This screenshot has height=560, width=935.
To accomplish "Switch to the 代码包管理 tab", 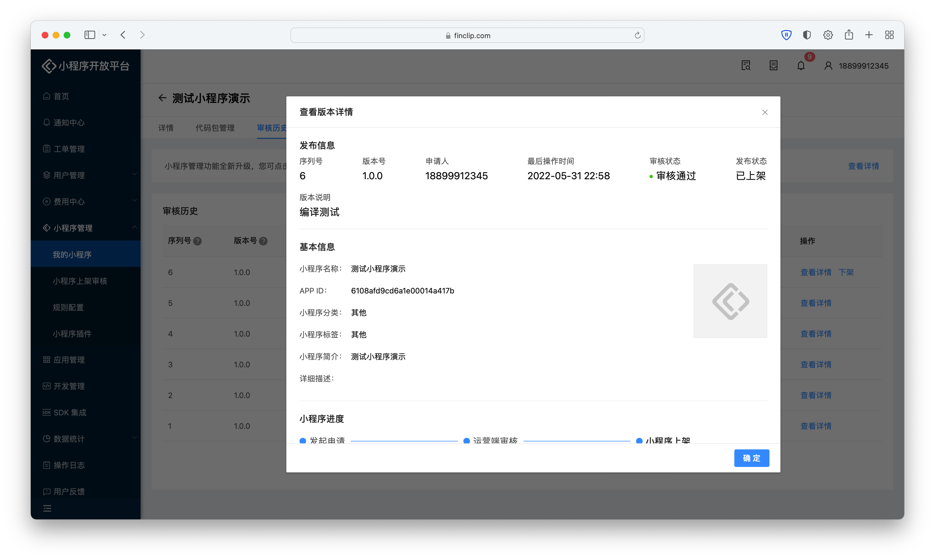I will click(215, 128).
